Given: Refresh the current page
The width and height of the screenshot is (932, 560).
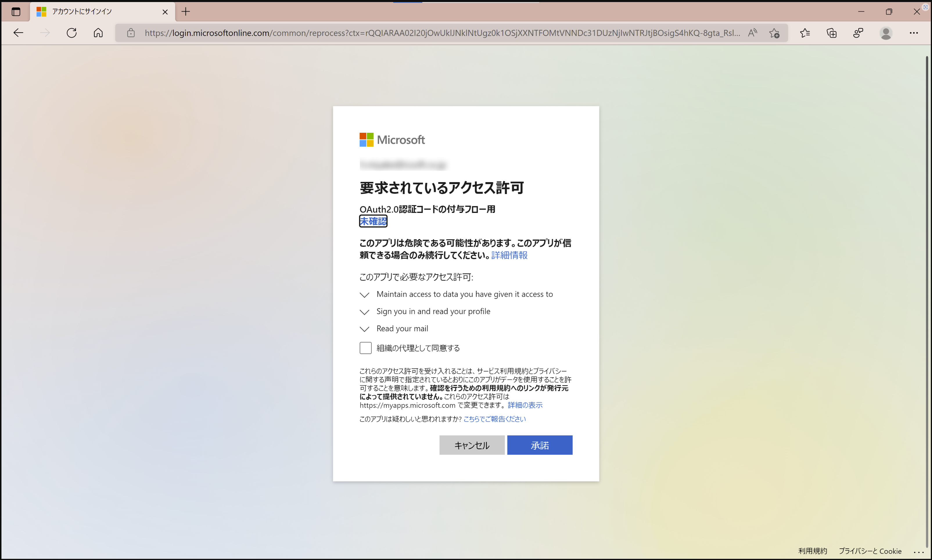Looking at the screenshot, I should tap(72, 33).
